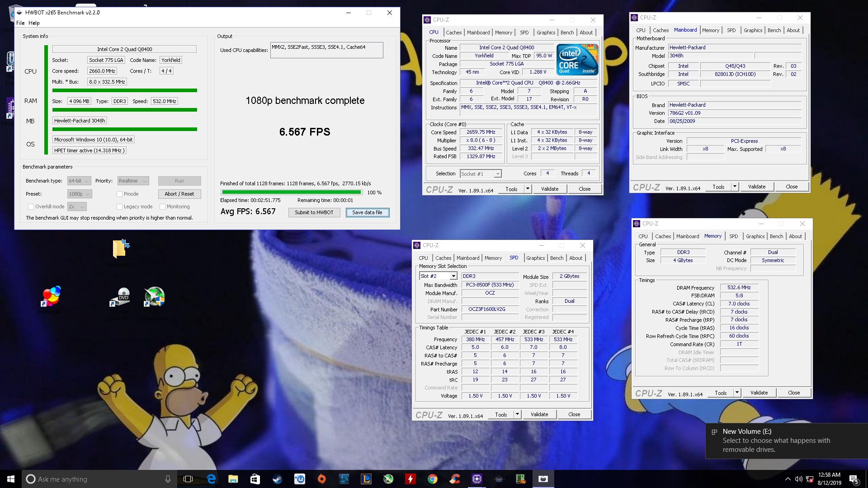Click the Used CPU capabilities text box

tap(326, 50)
